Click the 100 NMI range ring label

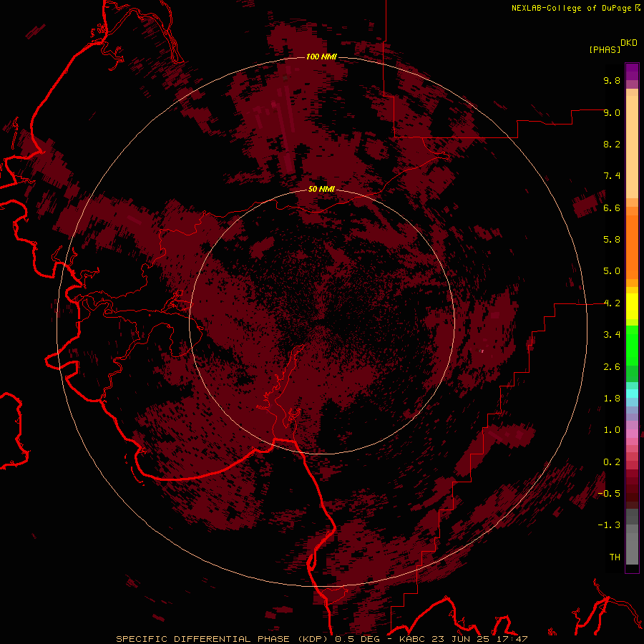(x=321, y=57)
